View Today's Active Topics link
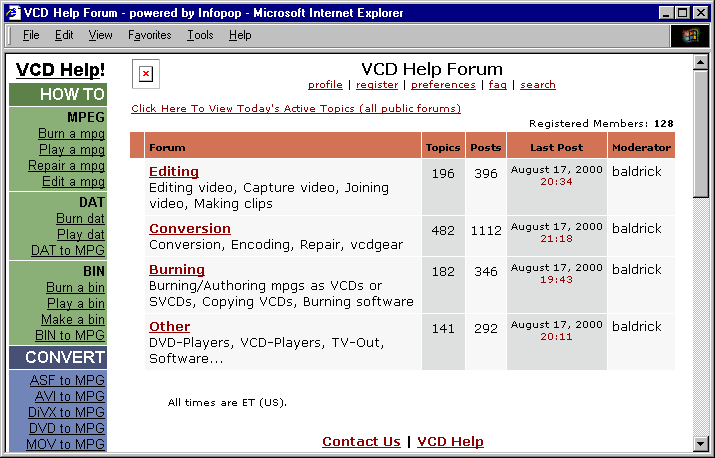 [x=296, y=109]
